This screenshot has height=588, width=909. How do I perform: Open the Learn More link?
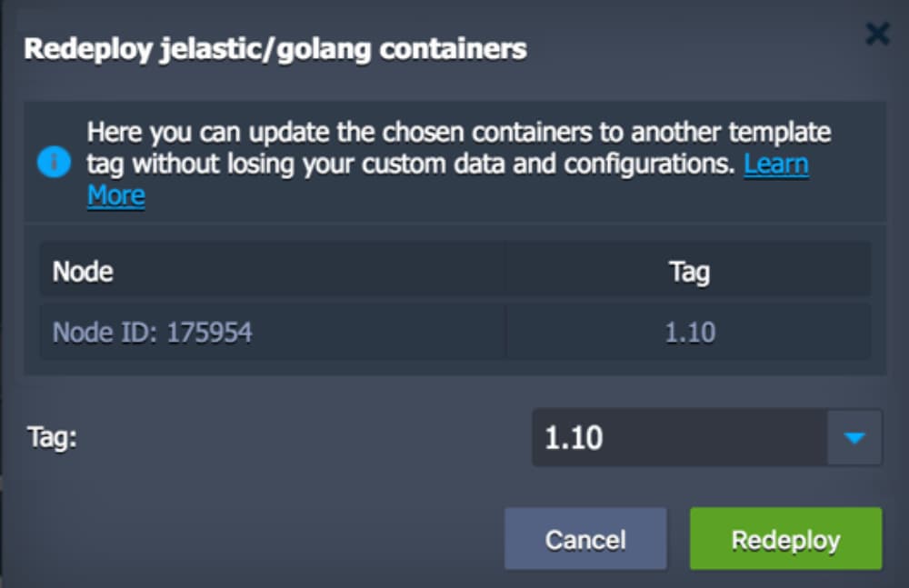pos(775,164)
